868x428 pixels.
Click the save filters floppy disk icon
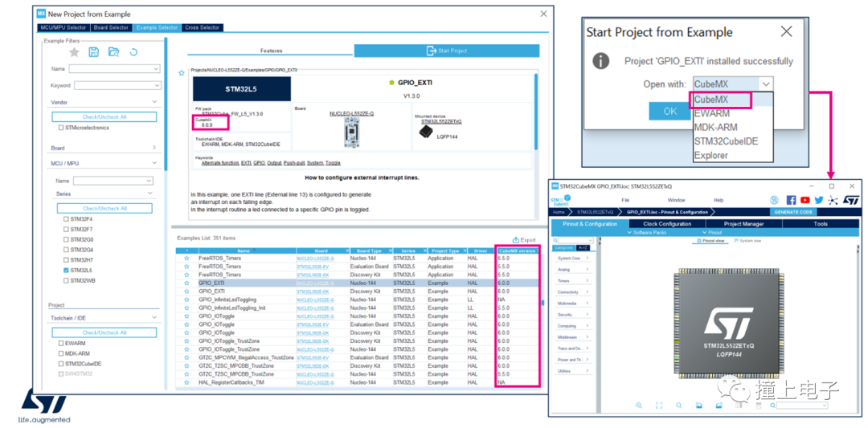tap(94, 52)
